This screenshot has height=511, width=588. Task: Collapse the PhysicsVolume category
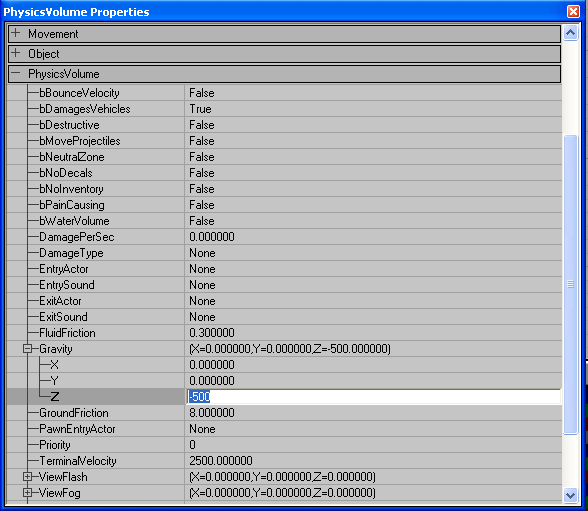pos(15,73)
